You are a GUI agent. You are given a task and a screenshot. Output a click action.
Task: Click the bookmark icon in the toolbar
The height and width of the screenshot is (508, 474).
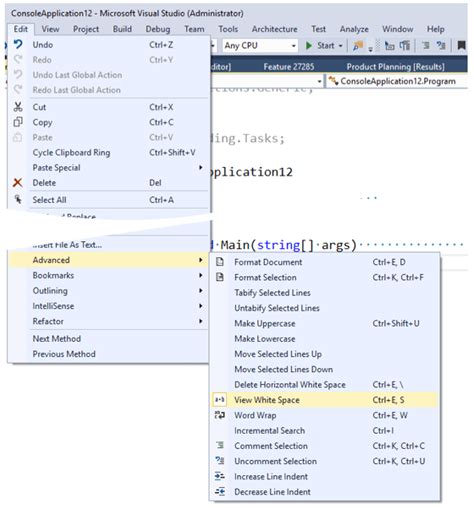point(461,45)
